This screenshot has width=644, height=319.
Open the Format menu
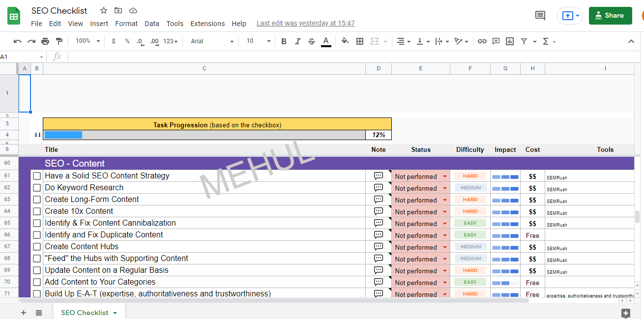tap(126, 24)
